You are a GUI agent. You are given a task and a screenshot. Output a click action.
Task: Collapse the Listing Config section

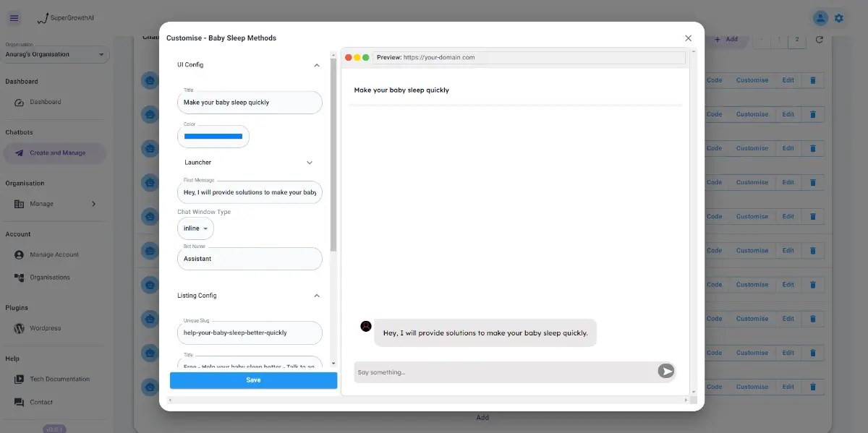316,296
